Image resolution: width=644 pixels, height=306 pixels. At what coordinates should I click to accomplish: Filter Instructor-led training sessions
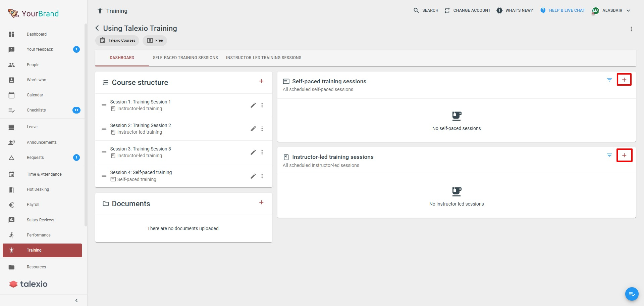(609, 155)
